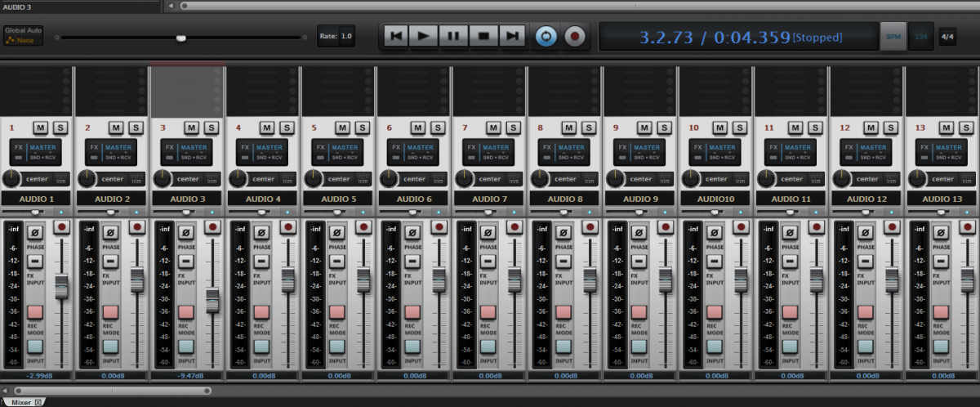Click the BPM button in transport
Viewport: 980px width, 407px height.
pyautogui.click(x=893, y=36)
